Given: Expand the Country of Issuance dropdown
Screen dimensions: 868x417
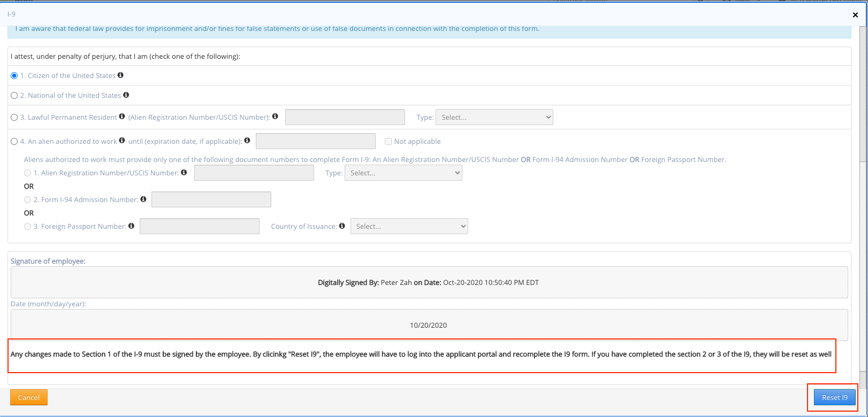Looking at the screenshot, I should [x=409, y=227].
